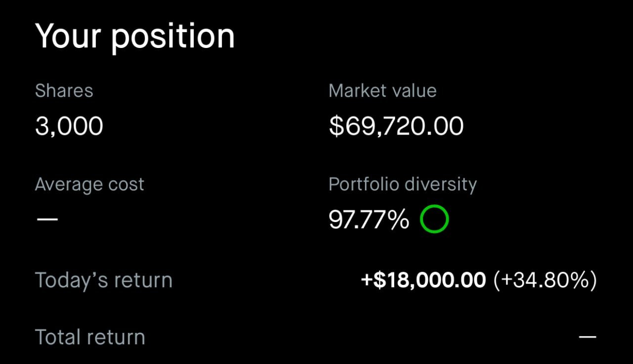
Task: Tap the word 'Portfolio' in Portfolio diversity
Action: click(x=363, y=184)
